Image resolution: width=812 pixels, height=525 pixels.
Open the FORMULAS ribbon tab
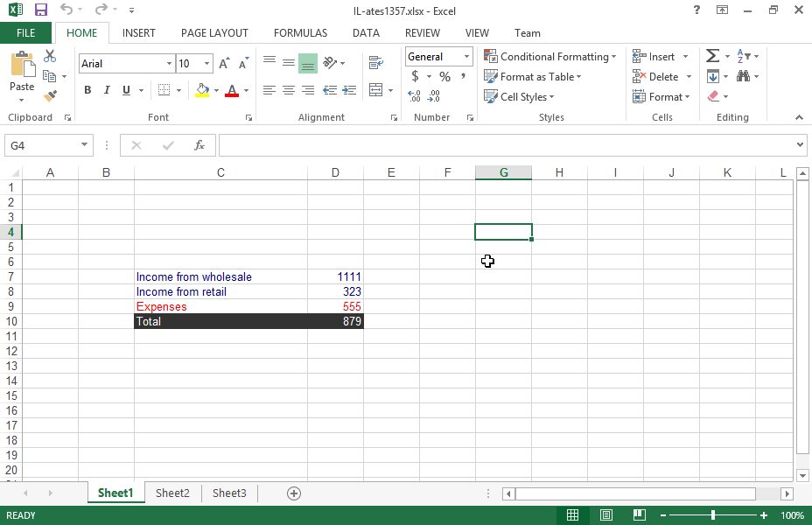(300, 33)
